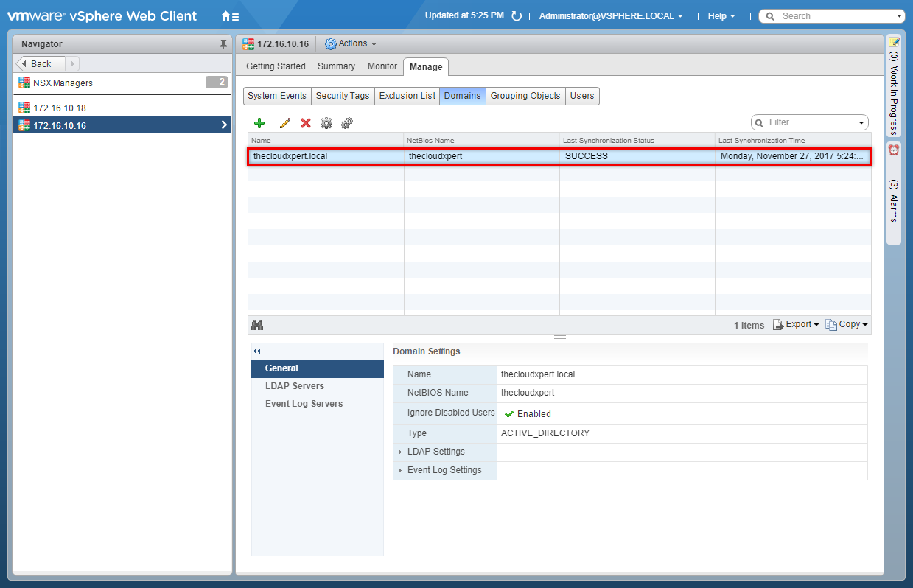913x588 pixels.
Task: Expand the LDAP Settings row
Action: pos(400,452)
